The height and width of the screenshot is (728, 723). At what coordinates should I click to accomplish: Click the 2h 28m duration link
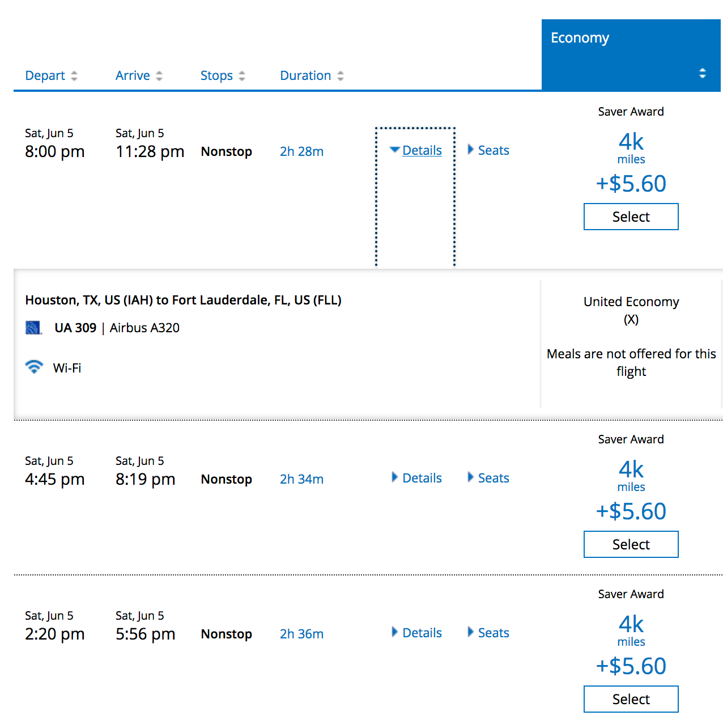click(301, 151)
